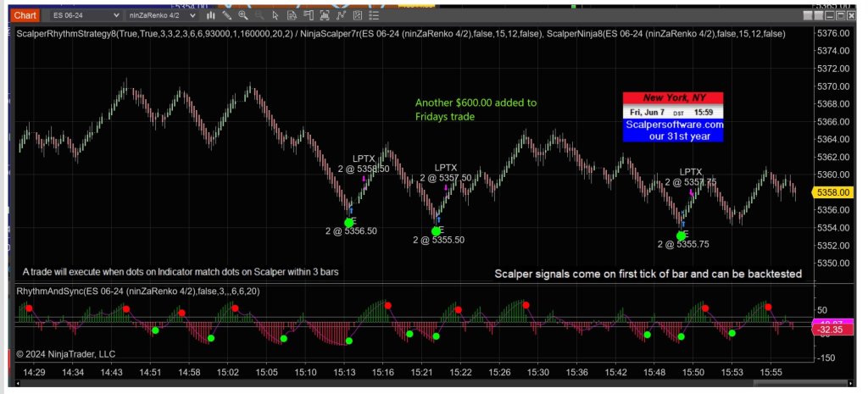Click the 'Fri, Jun 7' date readout
Screen dimensions: 868x394
point(648,113)
